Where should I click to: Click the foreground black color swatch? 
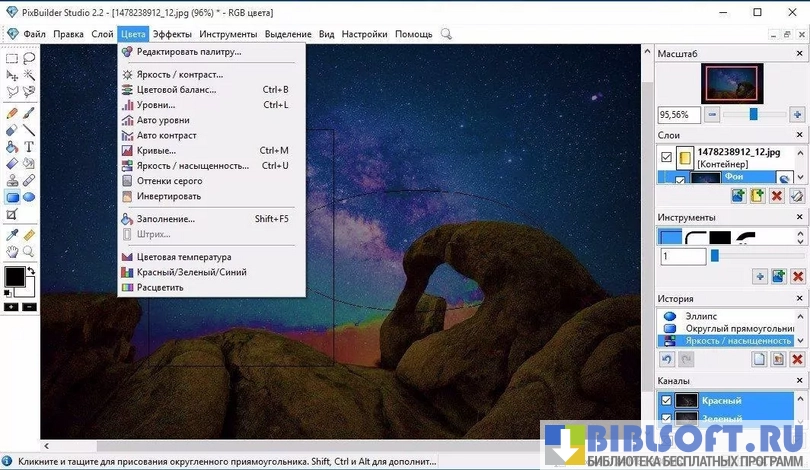coord(14,277)
